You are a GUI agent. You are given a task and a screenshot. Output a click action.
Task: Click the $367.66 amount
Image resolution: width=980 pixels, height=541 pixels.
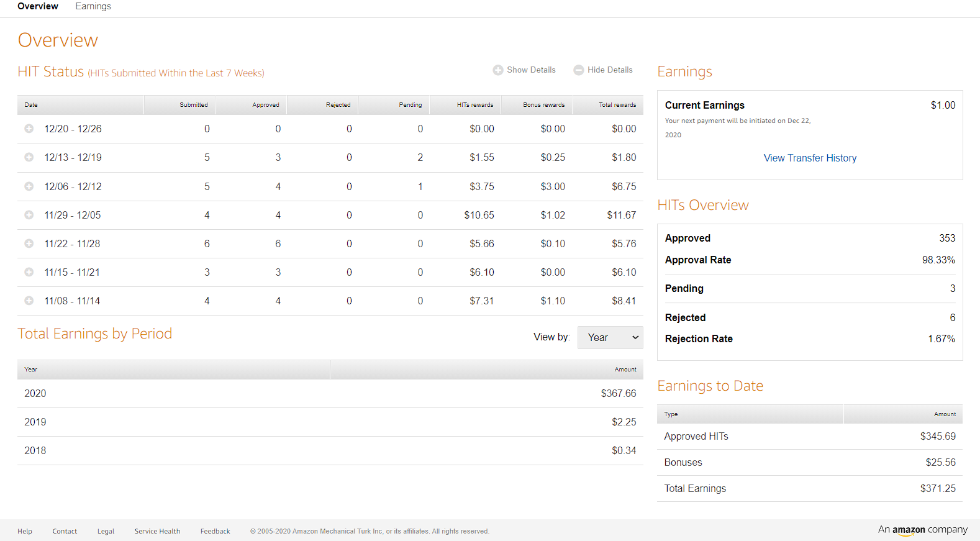point(619,393)
